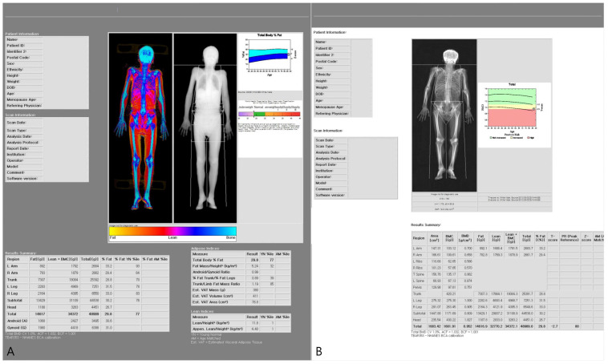Viewport: 608px width, 364px height.
Task: Click the grayscale soft-tissue body scan in panel A
Action: click(205, 128)
